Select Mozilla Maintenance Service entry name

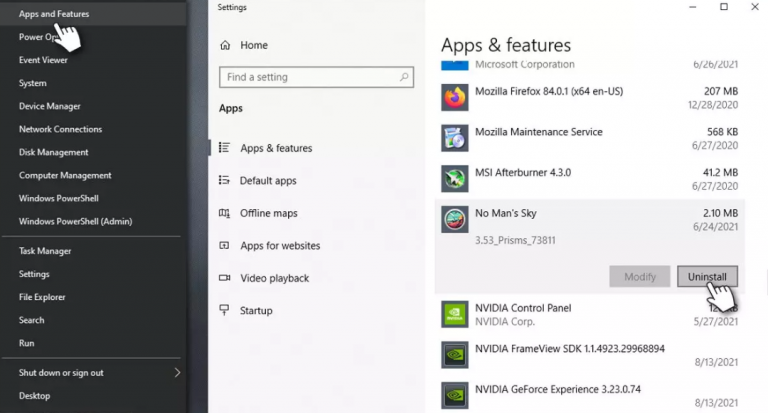tap(539, 132)
